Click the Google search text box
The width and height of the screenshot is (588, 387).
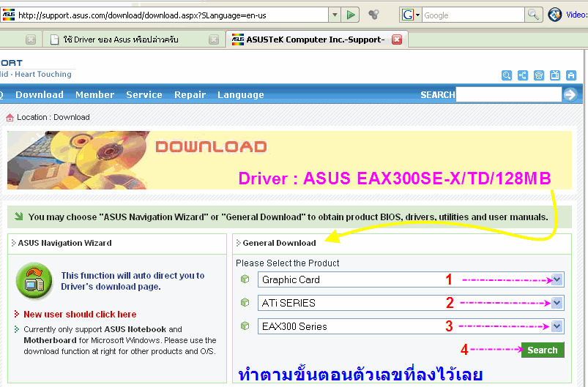coord(473,15)
